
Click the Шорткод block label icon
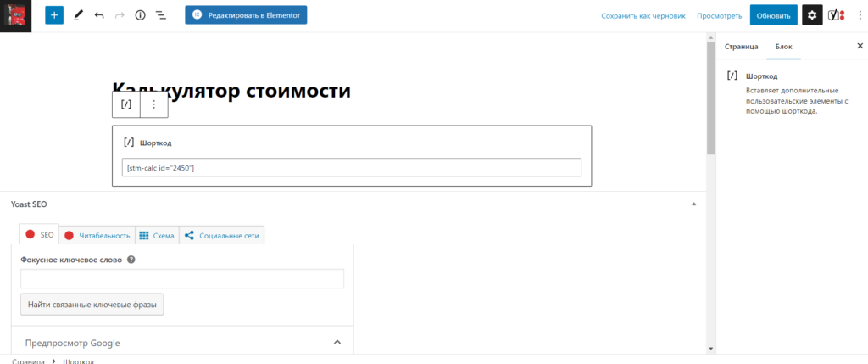[x=129, y=143]
